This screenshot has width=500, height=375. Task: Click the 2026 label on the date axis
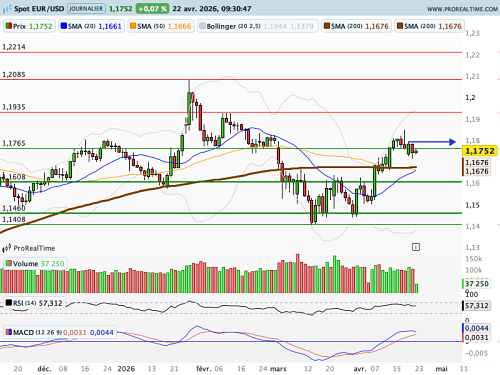126,369
